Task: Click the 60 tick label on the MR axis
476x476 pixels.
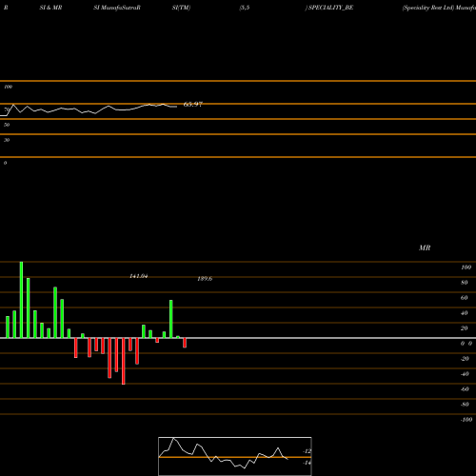Action: (x=465, y=298)
